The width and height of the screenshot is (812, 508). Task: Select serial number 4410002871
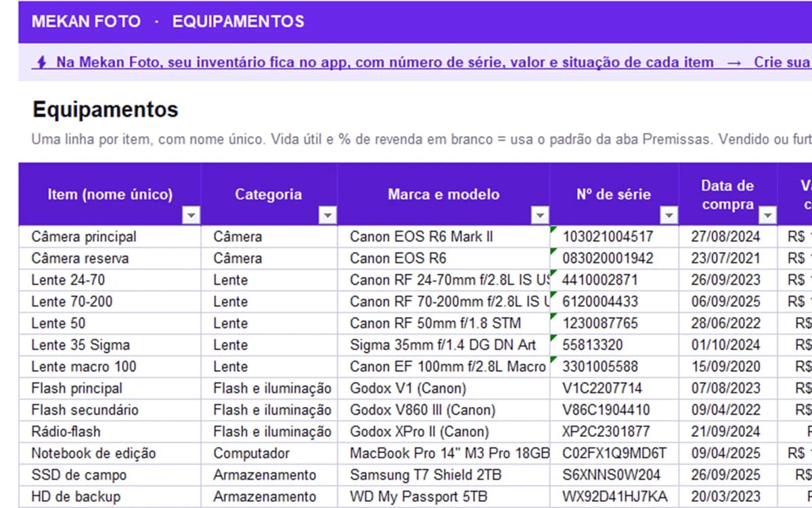tap(614, 280)
